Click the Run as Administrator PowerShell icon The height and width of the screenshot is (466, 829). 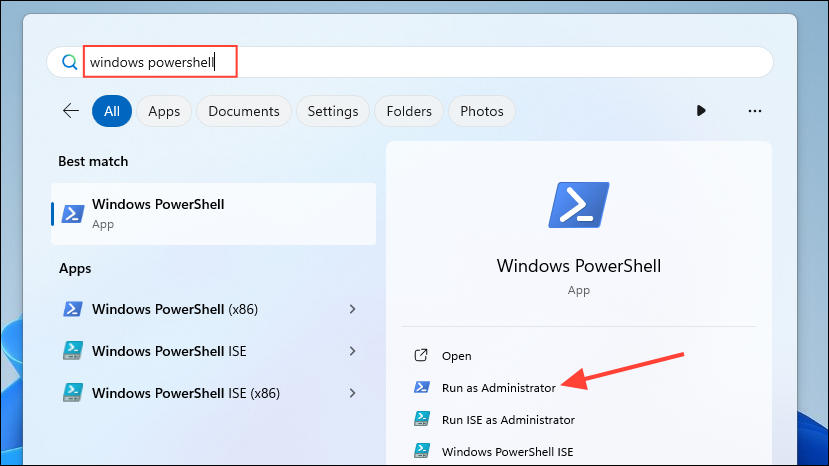pyautogui.click(x=421, y=387)
